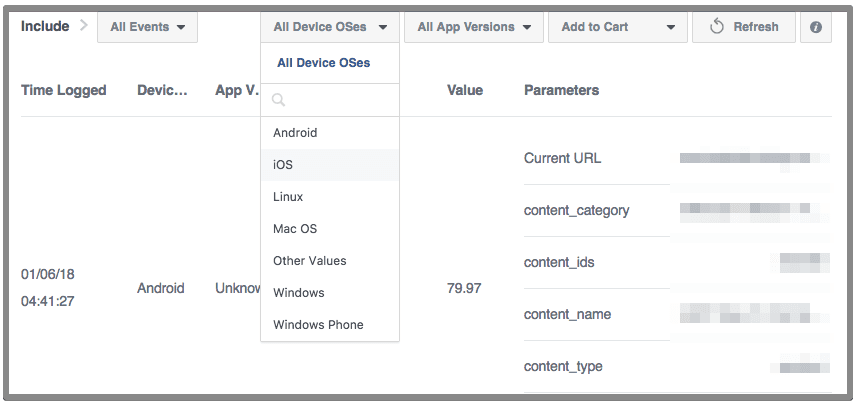Click the Time Logged column header

pyautogui.click(x=64, y=90)
